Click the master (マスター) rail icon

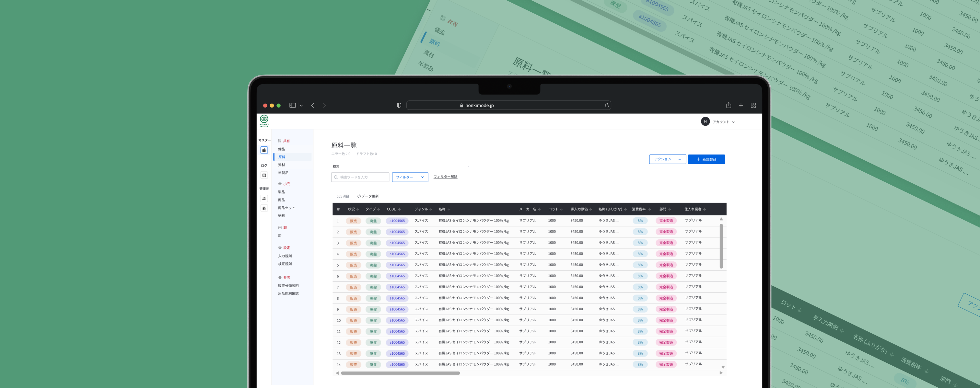point(264,150)
